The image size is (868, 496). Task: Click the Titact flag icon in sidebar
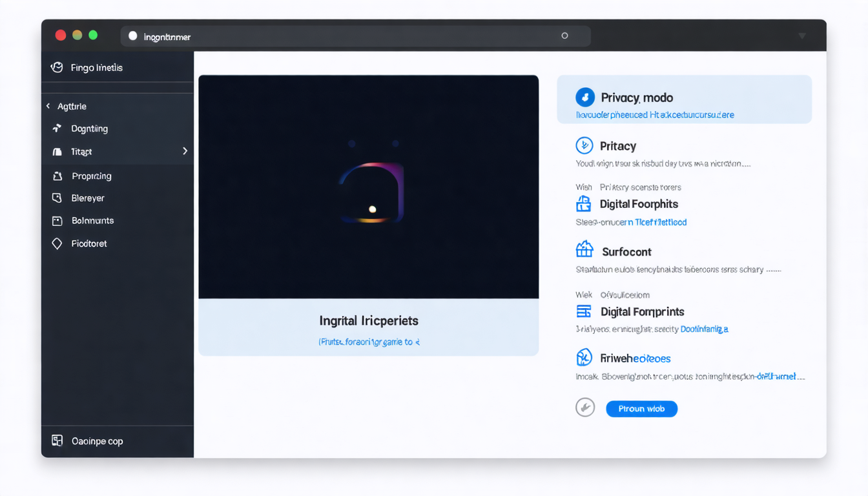tap(57, 152)
